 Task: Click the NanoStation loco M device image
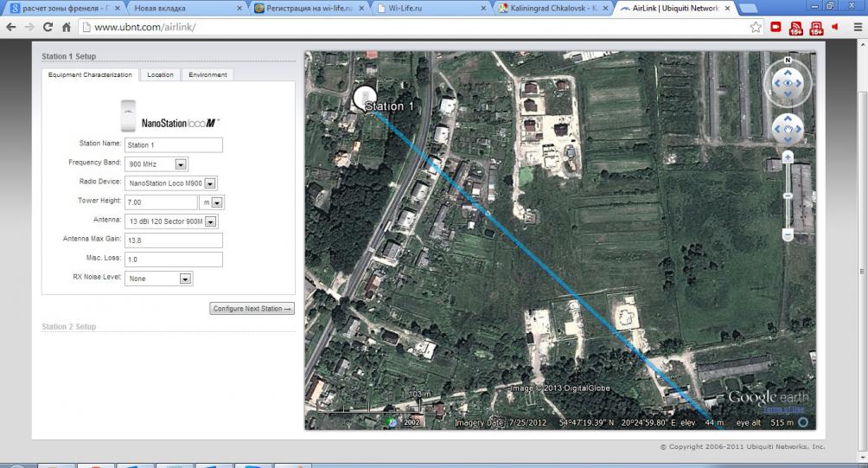pyautogui.click(x=129, y=116)
